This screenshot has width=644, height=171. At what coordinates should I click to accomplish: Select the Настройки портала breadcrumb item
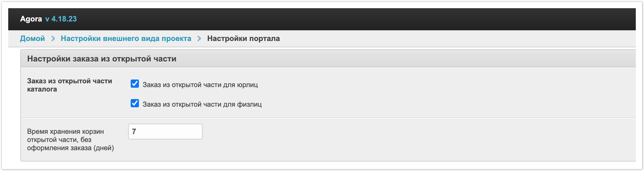tap(243, 38)
